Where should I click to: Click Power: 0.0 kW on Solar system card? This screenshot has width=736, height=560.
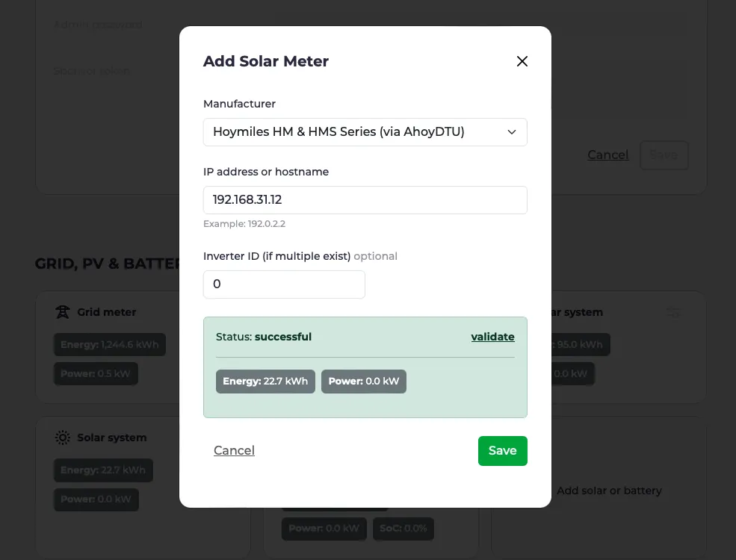click(x=96, y=500)
